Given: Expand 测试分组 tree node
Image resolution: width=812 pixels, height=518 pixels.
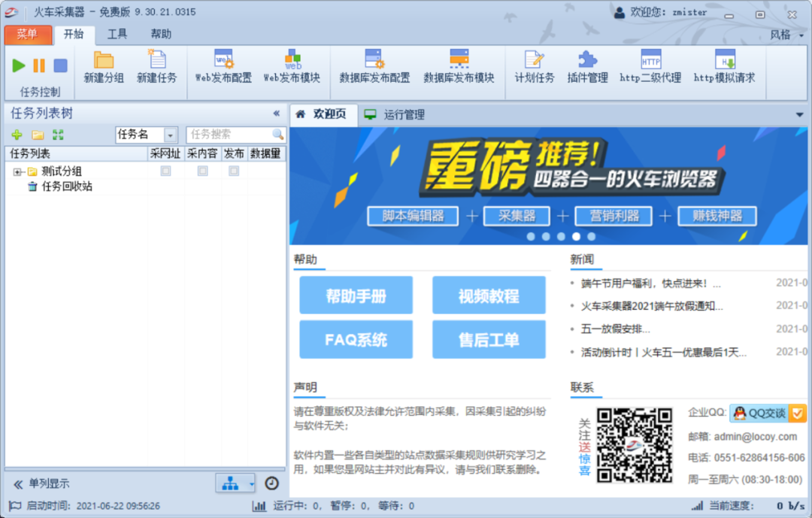Looking at the screenshot, I should pyautogui.click(x=17, y=171).
